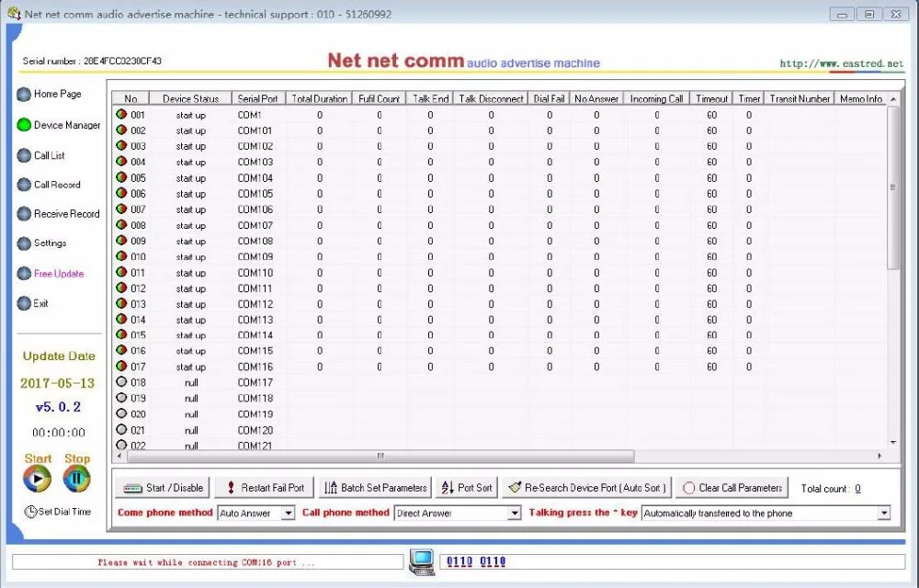
Task: Click the Free Update link
Action: 59,274
